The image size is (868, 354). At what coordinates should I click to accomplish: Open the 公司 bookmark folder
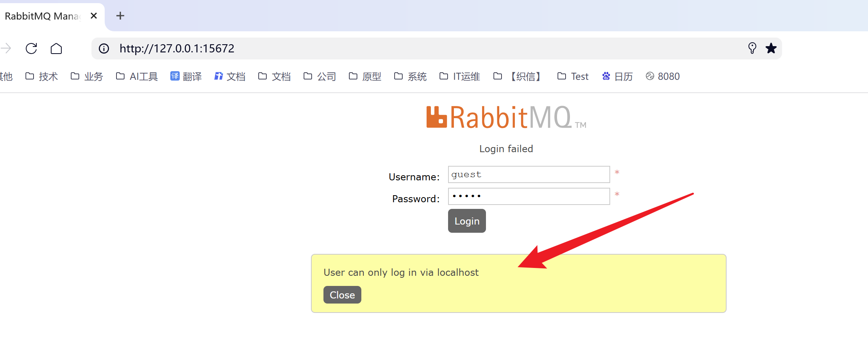(320, 76)
